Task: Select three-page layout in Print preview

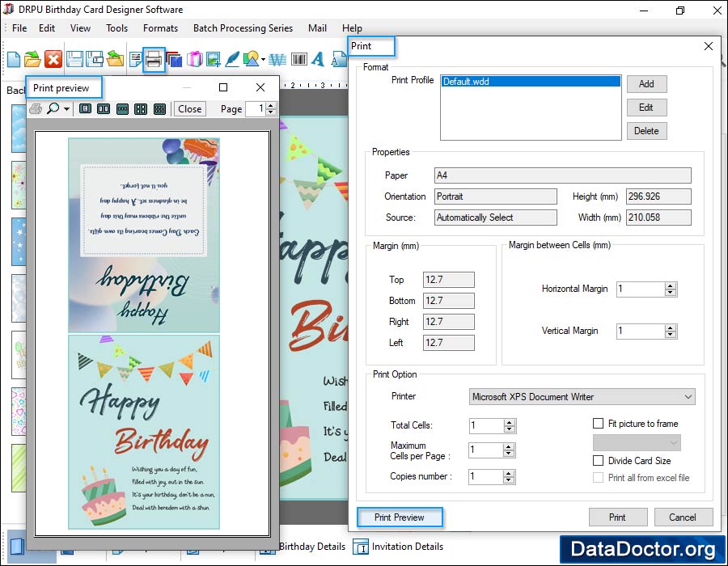Action: [122, 109]
